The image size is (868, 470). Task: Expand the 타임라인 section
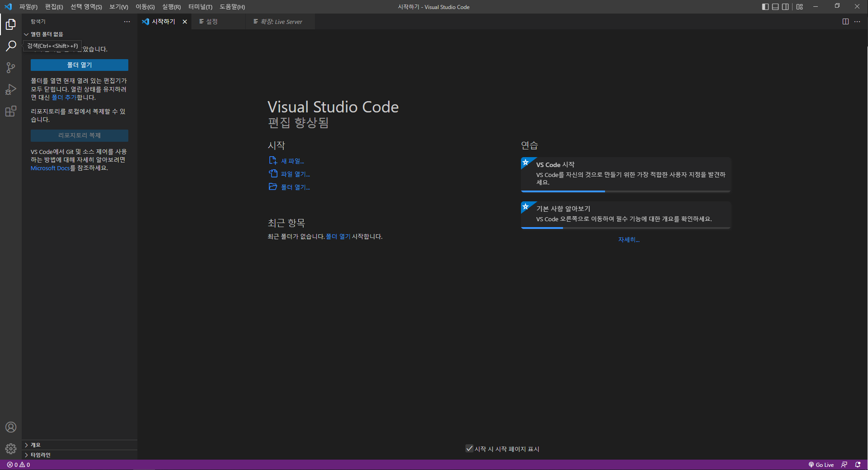click(x=79, y=455)
